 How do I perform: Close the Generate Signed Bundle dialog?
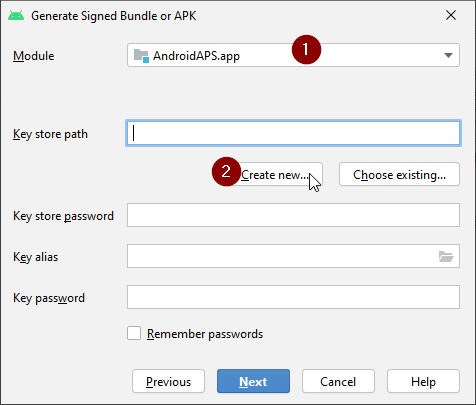pos(451,15)
